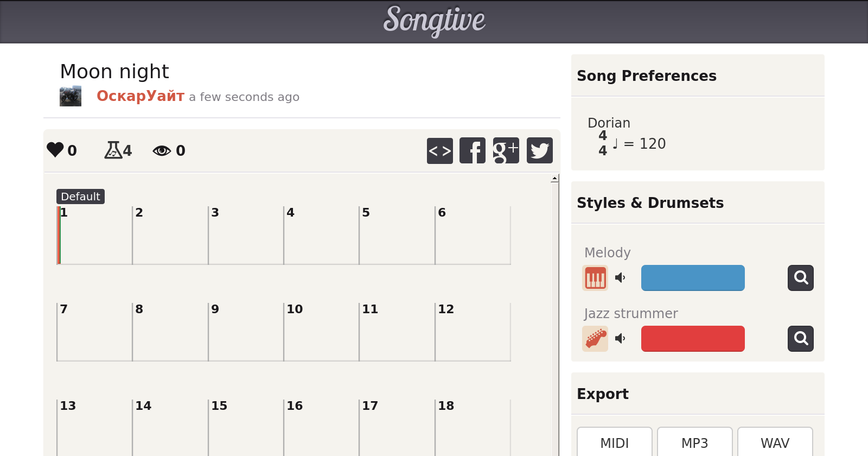Viewport: 868px width, 456px height.
Task: Mute the Melody track speaker
Action: point(620,278)
